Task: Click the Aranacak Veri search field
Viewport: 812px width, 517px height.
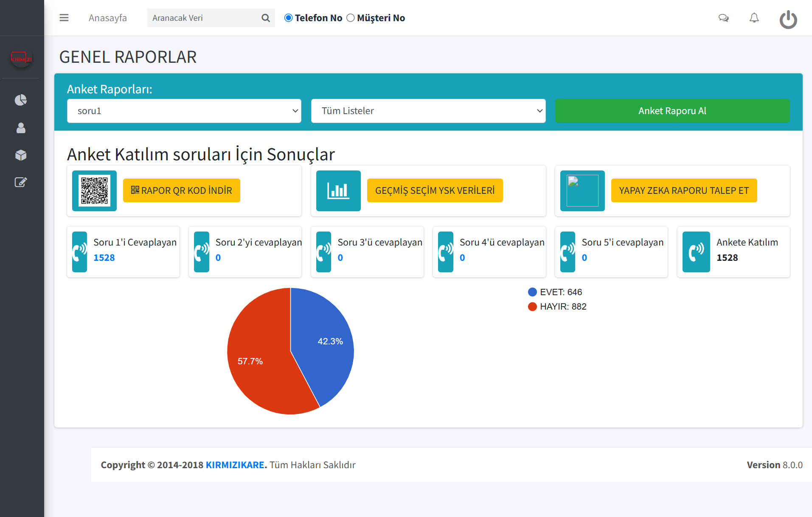Action: (x=204, y=18)
